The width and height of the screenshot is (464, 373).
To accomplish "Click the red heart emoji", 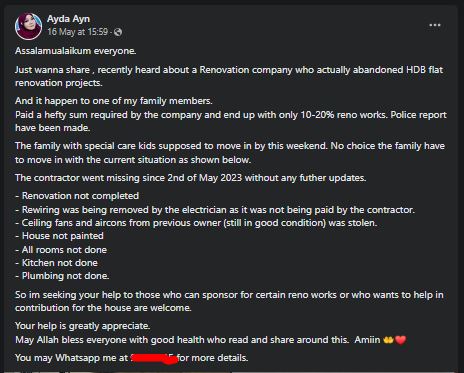I will (400, 340).
